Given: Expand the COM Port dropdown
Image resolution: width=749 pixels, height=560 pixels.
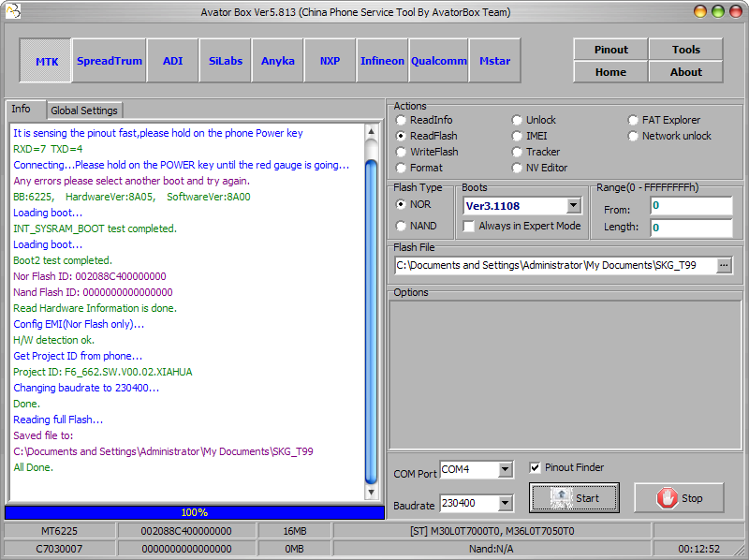Looking at the screenshot, I should [506, 470].
